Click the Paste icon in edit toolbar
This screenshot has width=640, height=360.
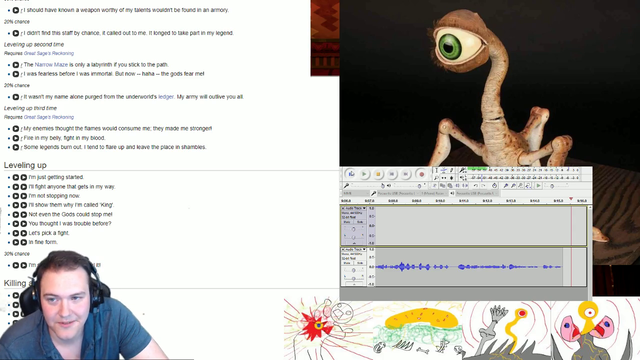pos(450,186)
